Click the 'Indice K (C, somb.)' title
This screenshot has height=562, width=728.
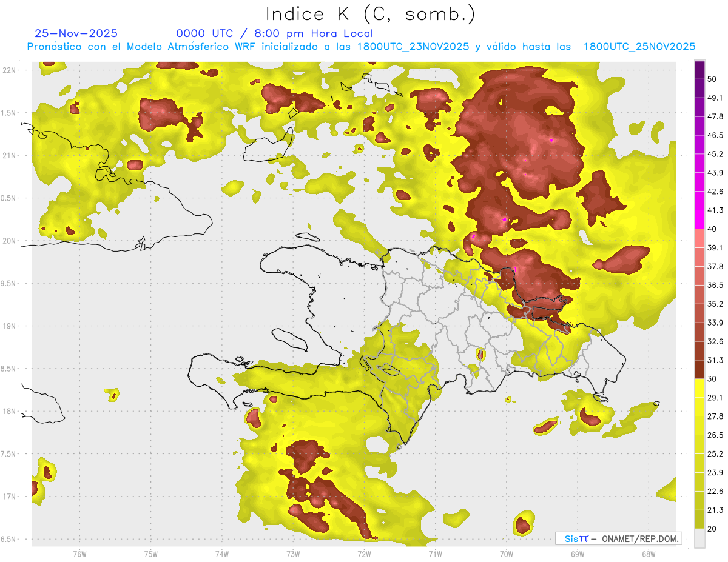(370, 13)
